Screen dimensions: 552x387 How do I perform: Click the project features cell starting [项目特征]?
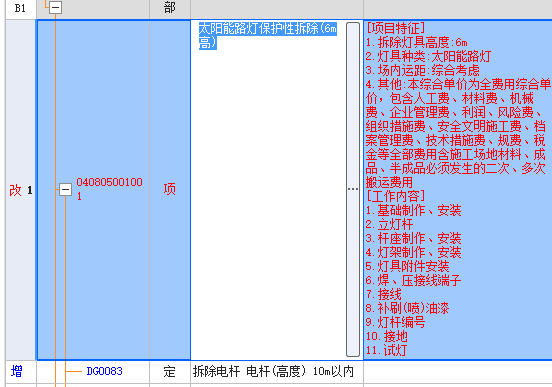point(458,189)
